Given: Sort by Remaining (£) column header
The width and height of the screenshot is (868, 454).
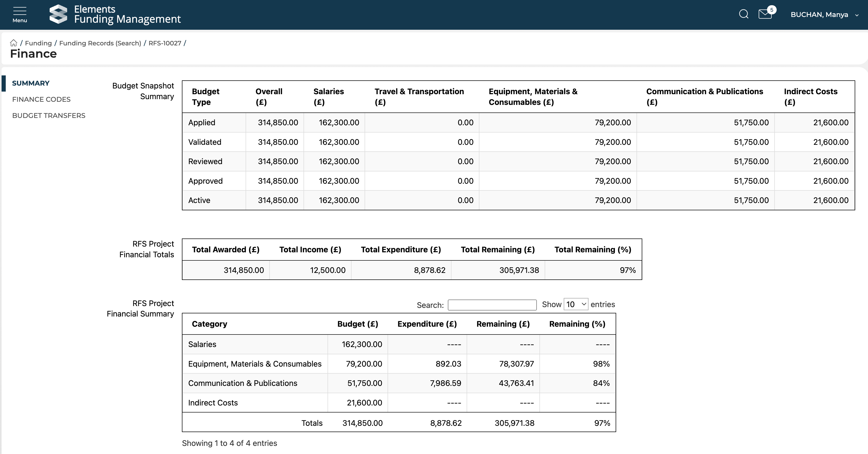Looking at the screenshot, I should 503,324.
